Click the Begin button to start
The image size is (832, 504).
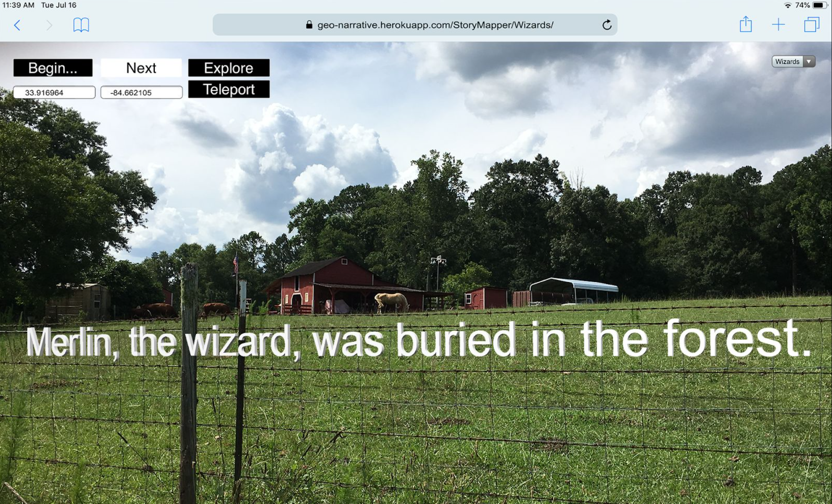pyautogui.click(x=53, y=67)
